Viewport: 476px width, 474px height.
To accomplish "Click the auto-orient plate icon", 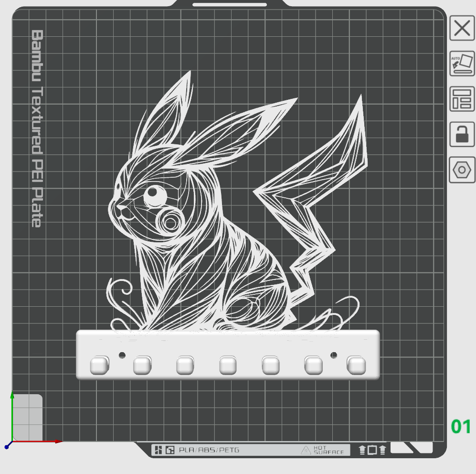I will click(462, 64).
